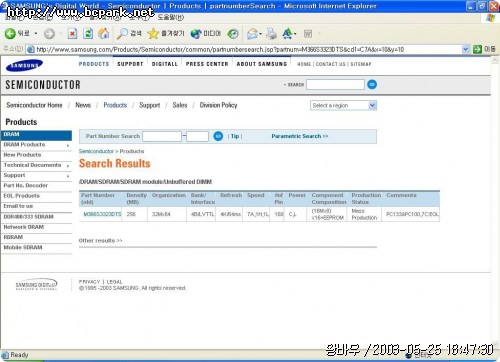Print the page with the printer icon

tap(272, 33)
